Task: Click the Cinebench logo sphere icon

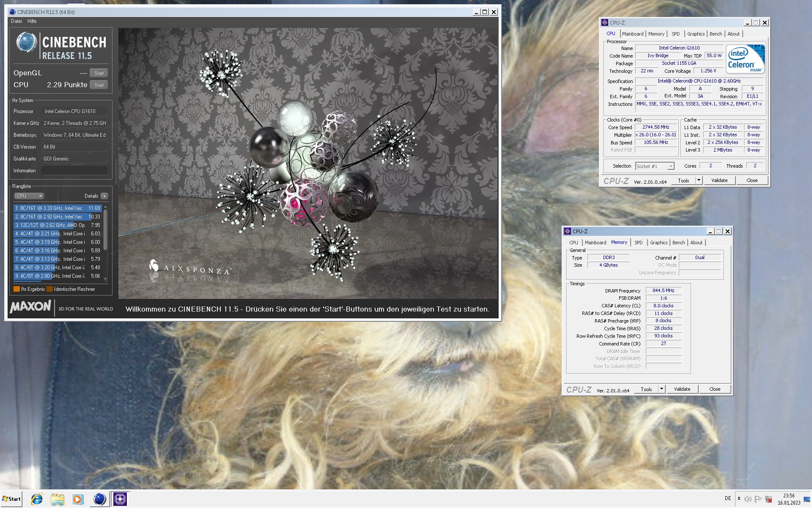Action: 27,42
